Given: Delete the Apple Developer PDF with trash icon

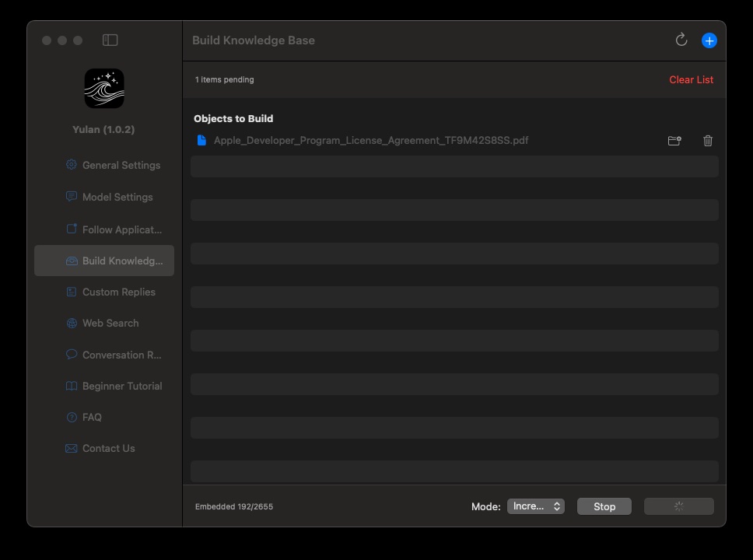Looking at the screenshot, I should pos(707,141).
